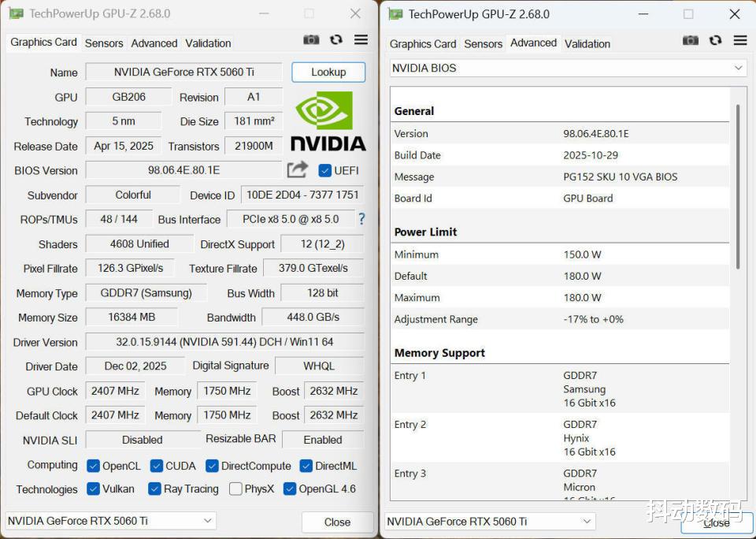Toggle the PhysX checkbox
The width and height of the screenshot is (756, 539).
235,489
